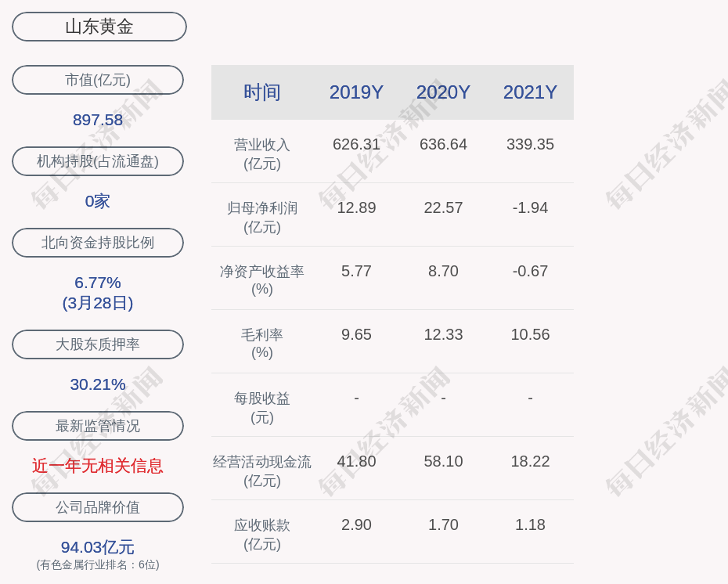
Task: Click the 机构持股(占流通盘) label
Action: 98,161
